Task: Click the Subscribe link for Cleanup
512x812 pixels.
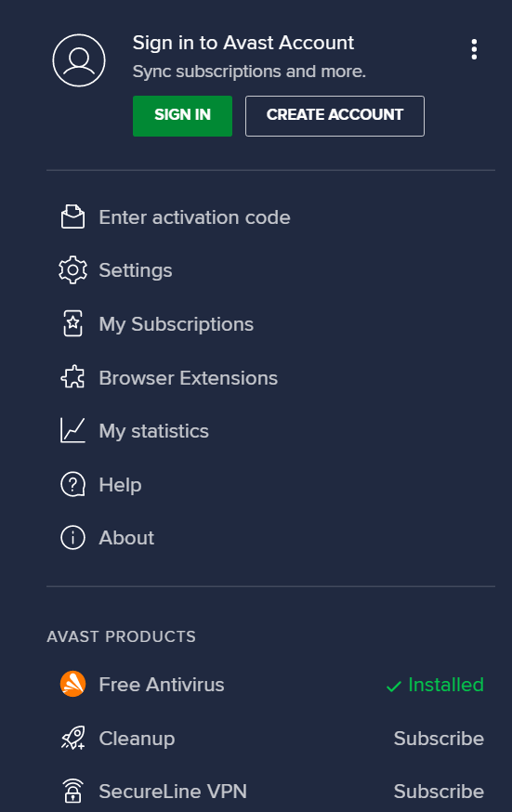Action: point(439,739)
